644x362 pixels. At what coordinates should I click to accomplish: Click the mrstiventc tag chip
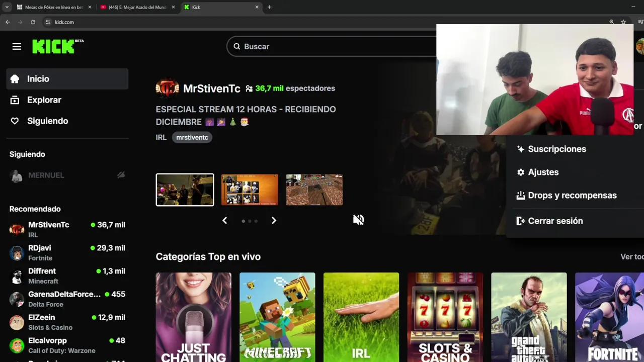click(x=192, y=137)
